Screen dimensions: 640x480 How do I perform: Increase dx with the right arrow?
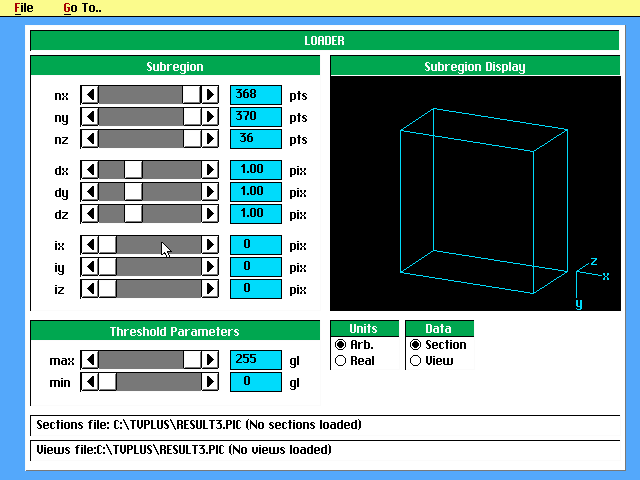point(210,170)
